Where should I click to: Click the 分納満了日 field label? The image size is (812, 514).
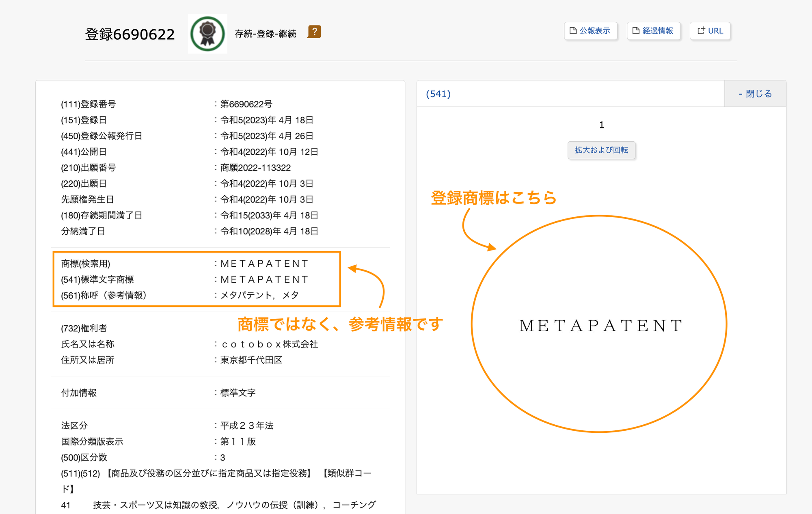(83, 231)
